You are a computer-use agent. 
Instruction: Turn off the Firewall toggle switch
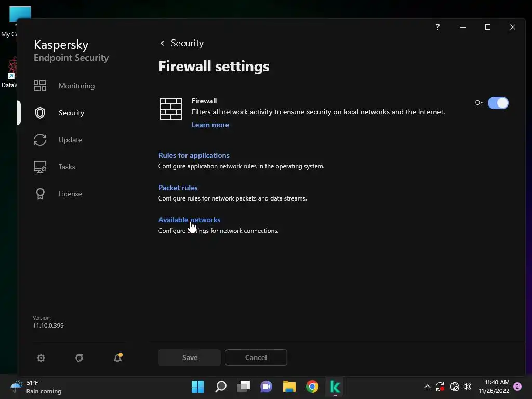pyautogui.click(x=498, y=103)
